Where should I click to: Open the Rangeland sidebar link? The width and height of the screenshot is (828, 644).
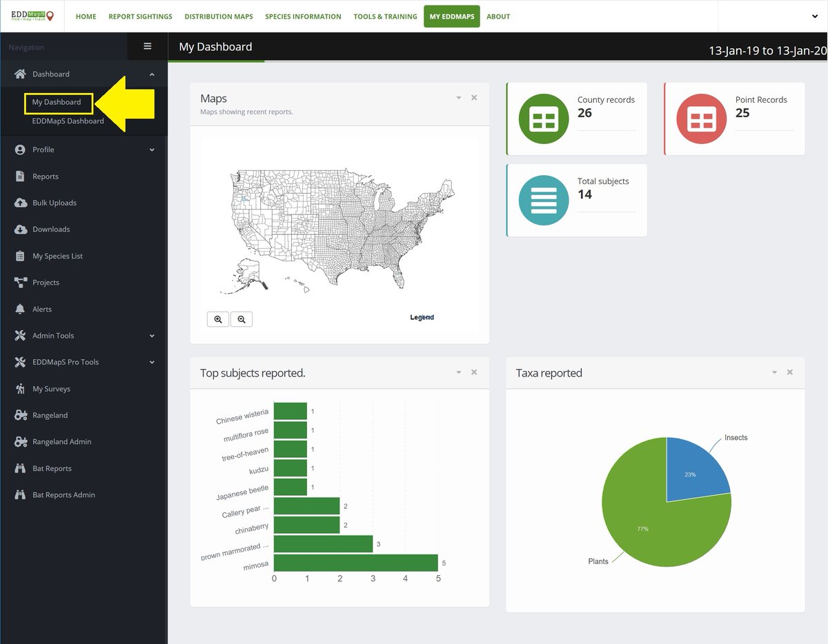50,415
